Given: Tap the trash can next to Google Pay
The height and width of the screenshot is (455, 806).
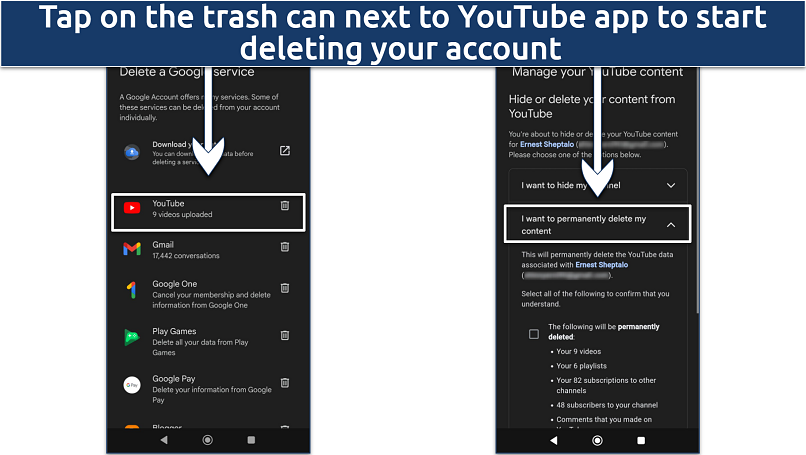Looking at the screenshot, I should pyautogui.click(x=285, y=383).
